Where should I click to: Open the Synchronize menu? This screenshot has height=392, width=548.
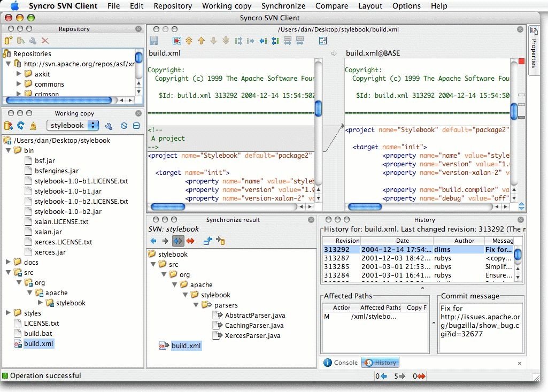pos(283,6)
